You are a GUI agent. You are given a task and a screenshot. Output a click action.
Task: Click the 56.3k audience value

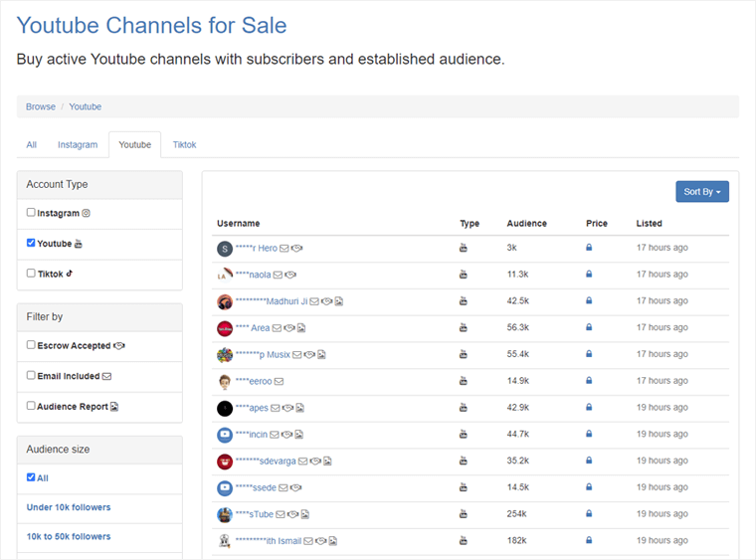coord(518,327)
